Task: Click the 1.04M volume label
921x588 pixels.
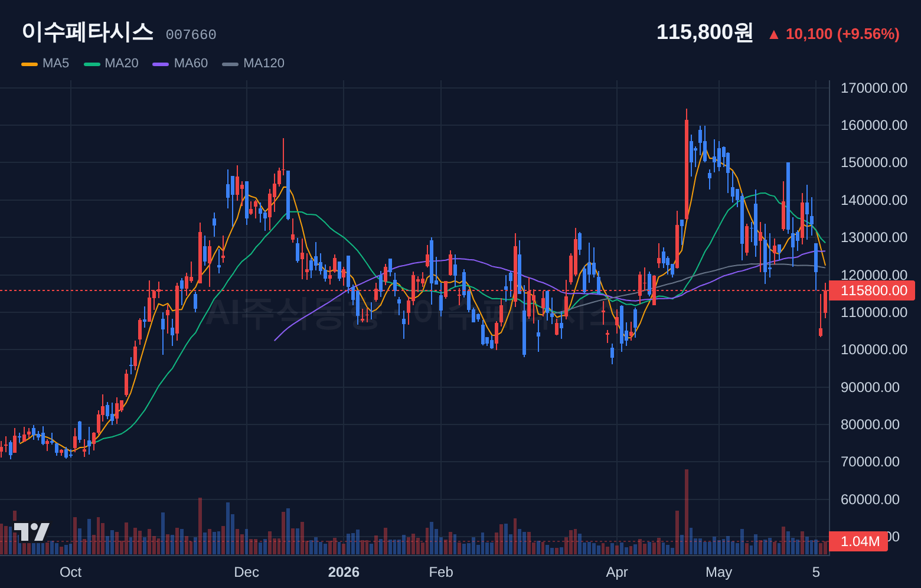Action: (858, 541)
